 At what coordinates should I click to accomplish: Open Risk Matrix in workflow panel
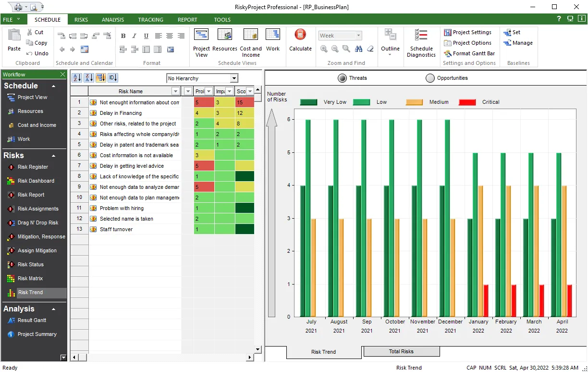pyautogui.click(x=30, y=278)
